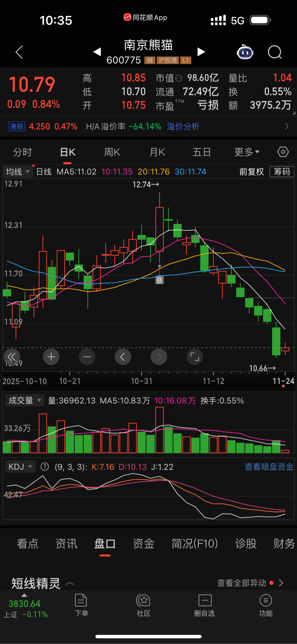Tap the 亏损 P/E value

(208, 105)
